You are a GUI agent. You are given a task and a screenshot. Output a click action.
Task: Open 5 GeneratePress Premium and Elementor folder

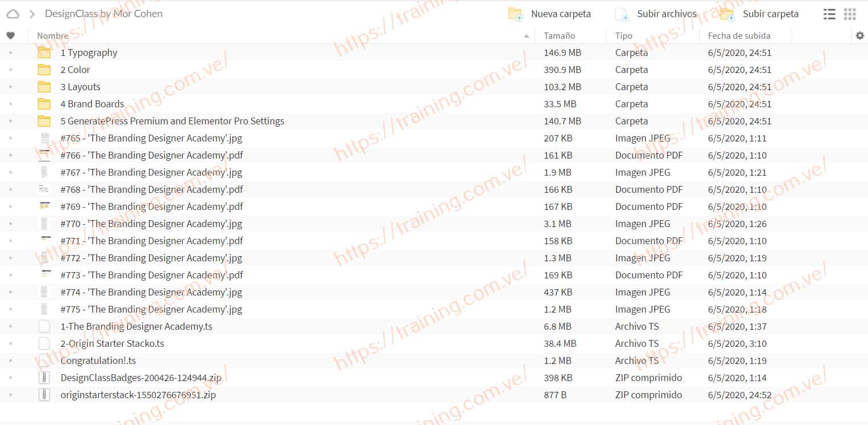(x=172, y=121)
